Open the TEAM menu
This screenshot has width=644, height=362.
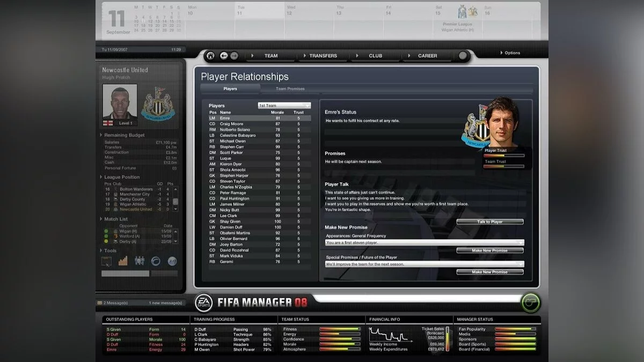(271, 56)
